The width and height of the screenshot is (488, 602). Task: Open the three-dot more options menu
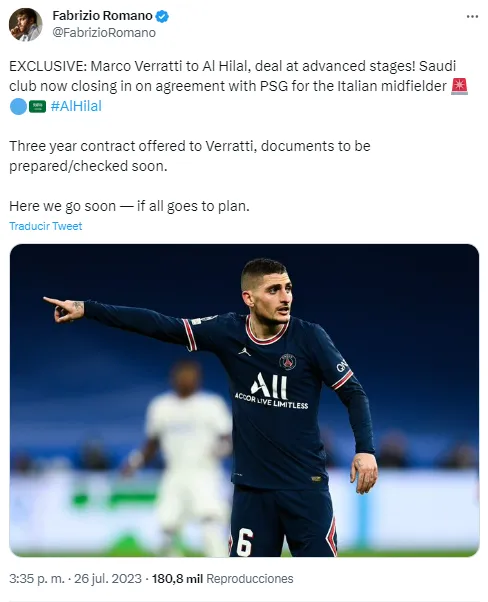pos(472,17)
